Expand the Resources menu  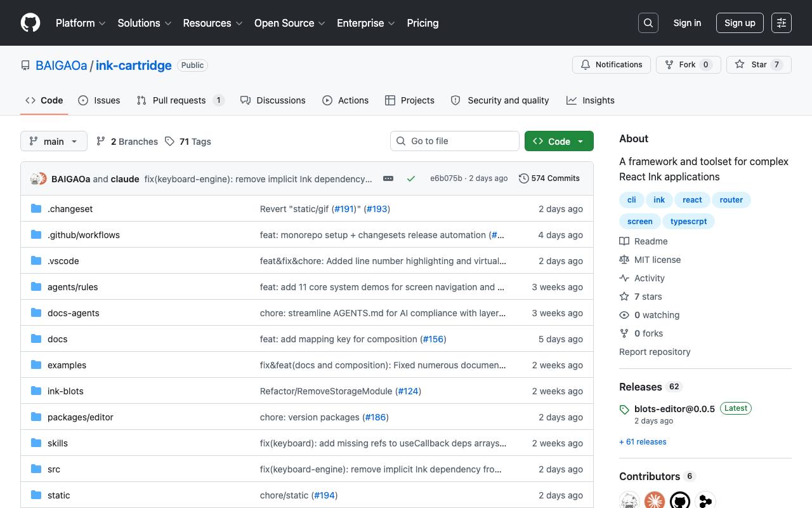click(x=213, y=23)
